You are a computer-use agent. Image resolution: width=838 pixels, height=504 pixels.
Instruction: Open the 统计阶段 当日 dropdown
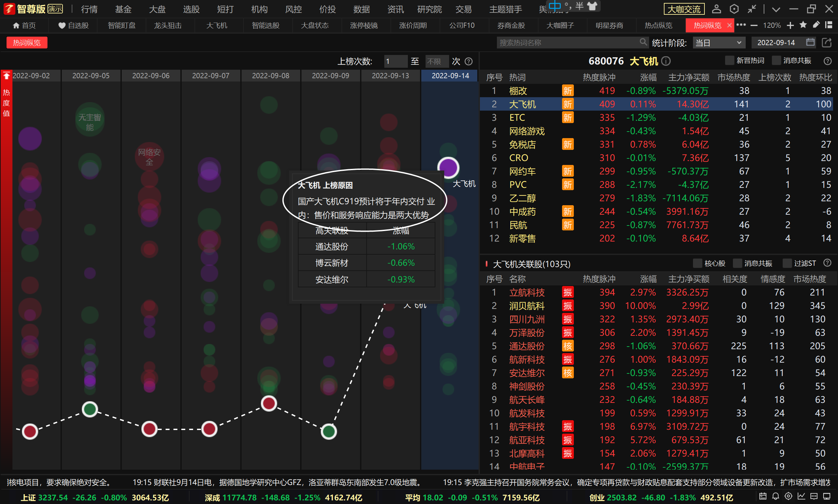tap(719, 43)
